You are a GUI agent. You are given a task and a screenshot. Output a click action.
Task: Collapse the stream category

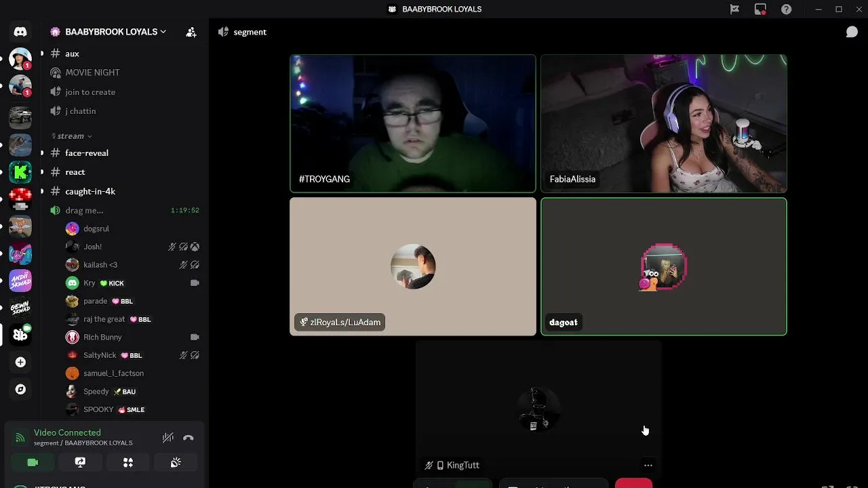pos(72,136)
